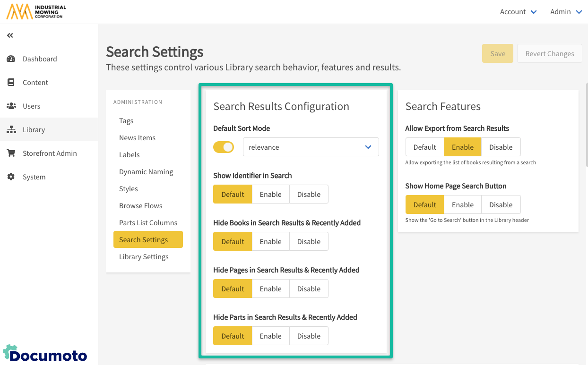Click the Industrial Mowing Corporation logo
588x365 pixels.
click(36, 12)
